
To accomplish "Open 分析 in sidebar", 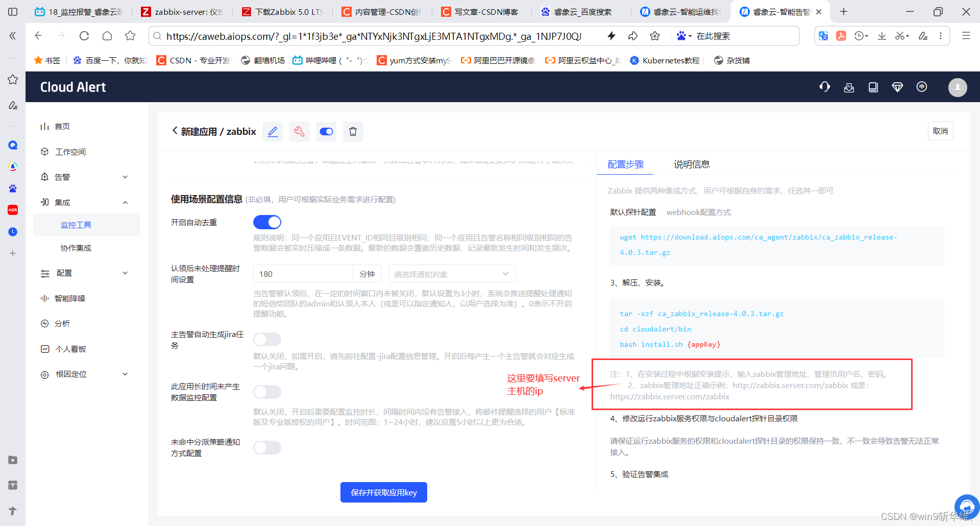I will pyautogui.click(x=62, y=323).
